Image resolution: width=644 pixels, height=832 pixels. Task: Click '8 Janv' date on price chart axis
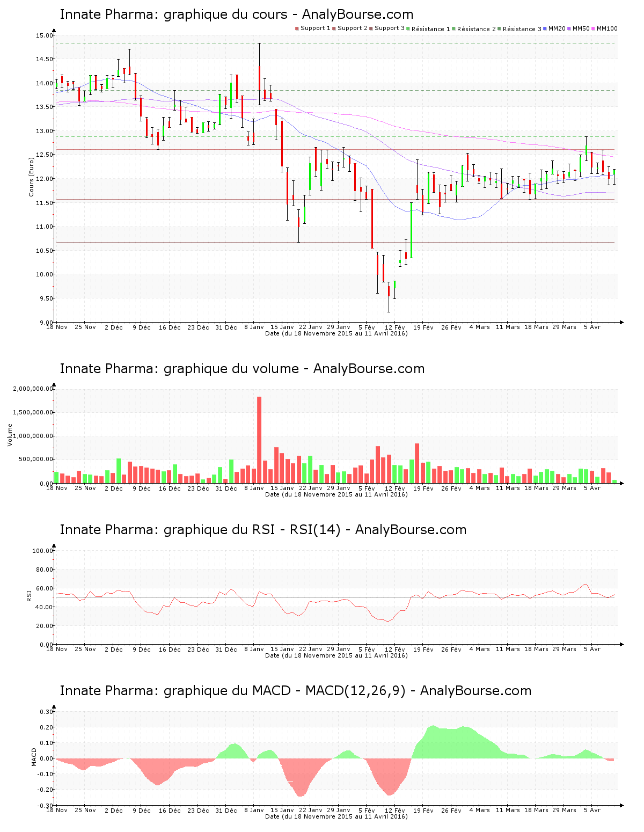(x=254, y=327)
